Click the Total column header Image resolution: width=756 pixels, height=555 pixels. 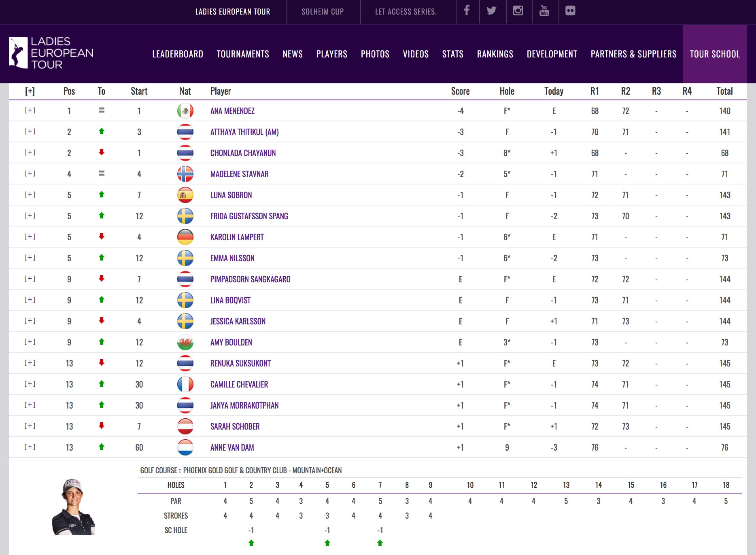tap(724, 91)
